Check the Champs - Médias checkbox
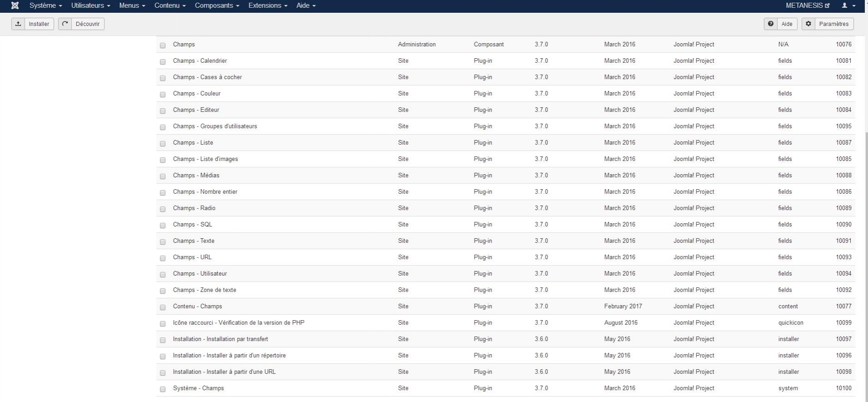Screen dimensions: 868x402 (163, 176)
